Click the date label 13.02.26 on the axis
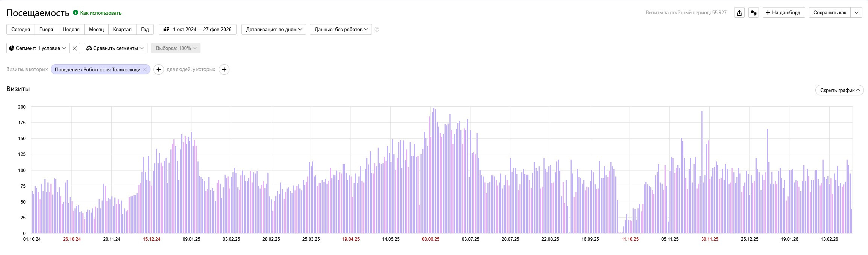This screenshot has height=255, width=868. point(829,239)
